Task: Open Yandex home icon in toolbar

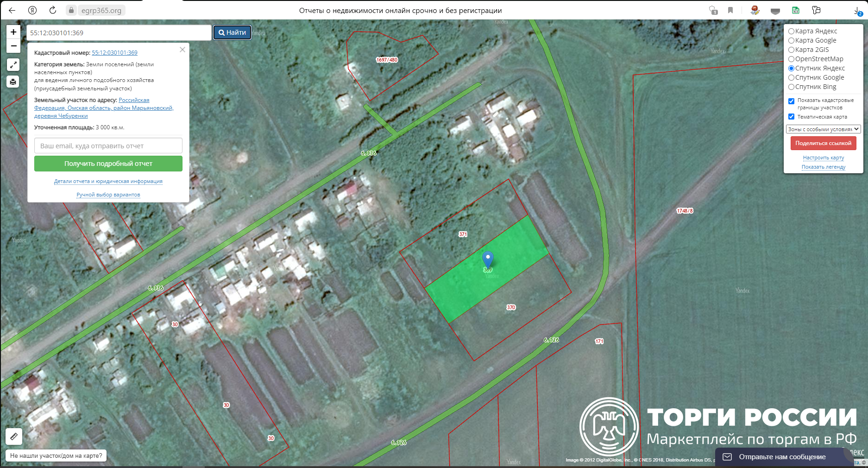Action: tap(32, 10)
